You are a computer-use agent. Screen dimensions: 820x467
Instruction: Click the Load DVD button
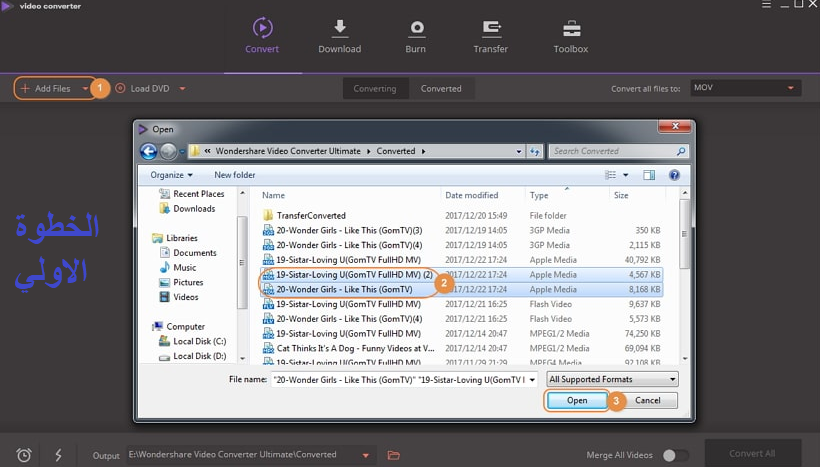click(x=143, y=88)
